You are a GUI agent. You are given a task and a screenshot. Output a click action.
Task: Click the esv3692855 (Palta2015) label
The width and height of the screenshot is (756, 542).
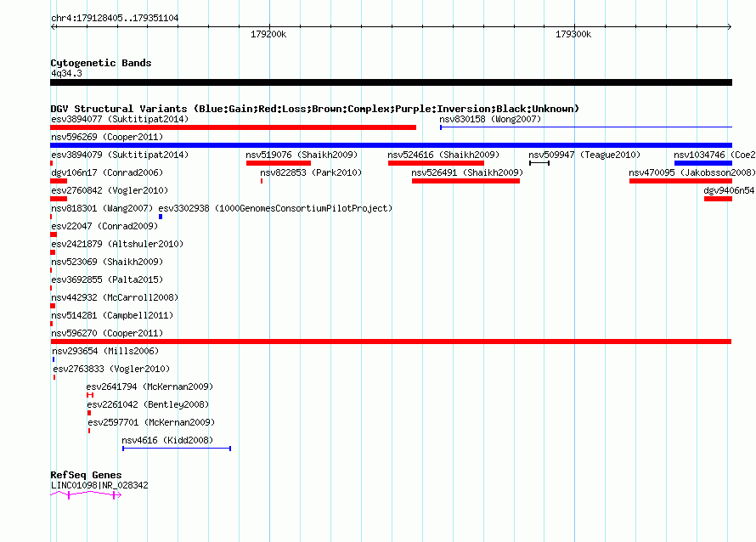[107, 279]
